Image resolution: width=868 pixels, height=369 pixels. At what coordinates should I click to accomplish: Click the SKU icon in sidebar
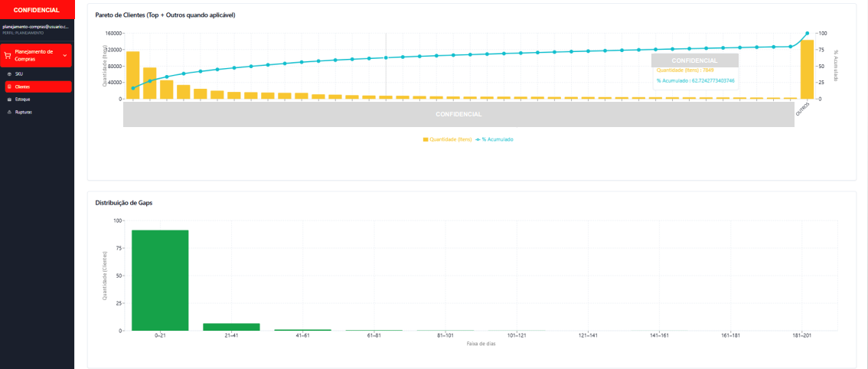[9, 73]
